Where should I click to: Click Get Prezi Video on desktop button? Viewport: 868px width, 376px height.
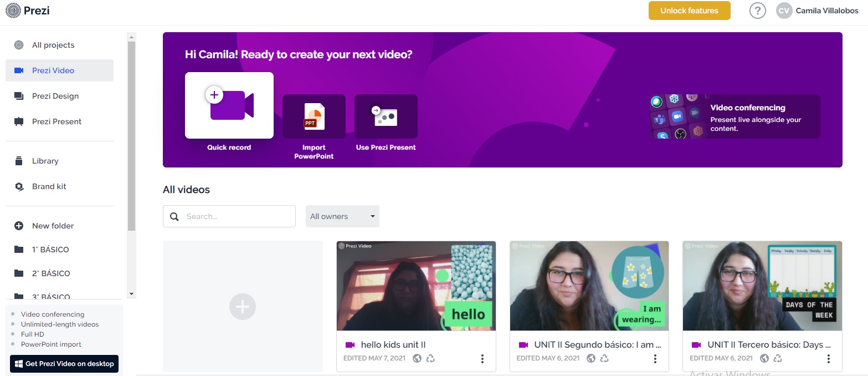pyautogui.click(x=64, y=364)
